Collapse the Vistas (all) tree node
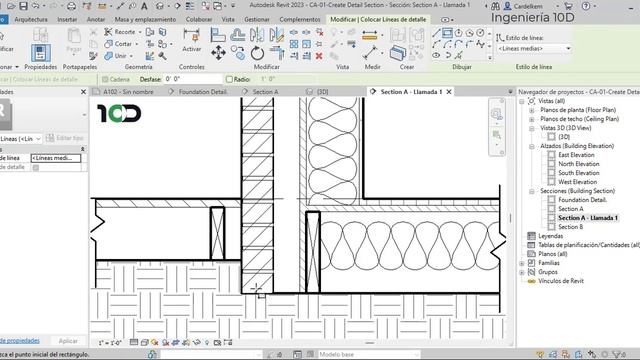 [x=522, y=101]
